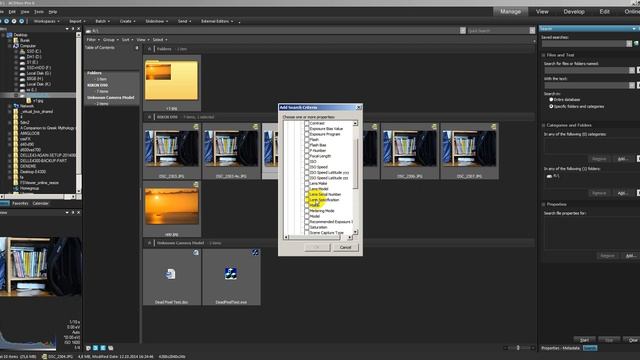The width and height of the screenshot is (640, 360).
Task: Click Add button under folders list
Action: 622,193
